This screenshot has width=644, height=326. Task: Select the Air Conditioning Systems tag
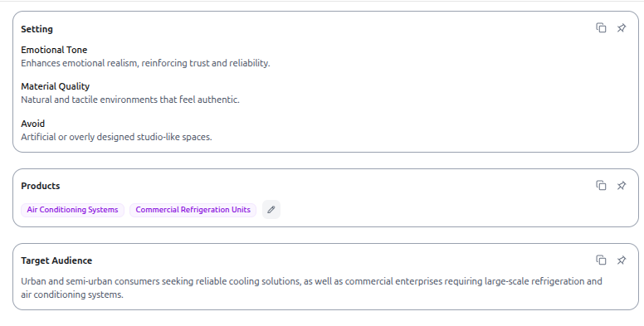point(72,210)
